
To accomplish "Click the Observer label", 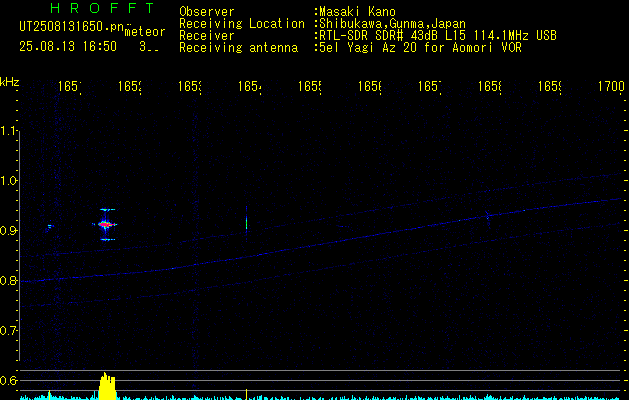I will click(207, 12).
